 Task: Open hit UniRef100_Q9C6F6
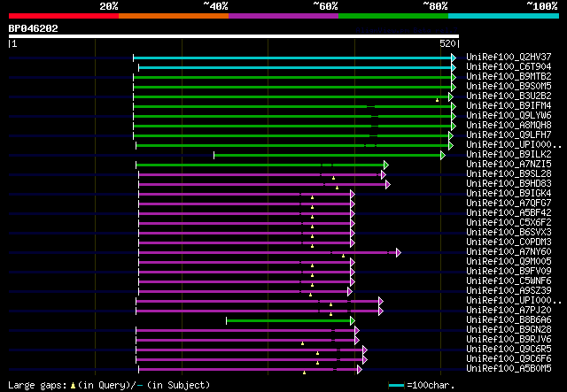point(509,359)
